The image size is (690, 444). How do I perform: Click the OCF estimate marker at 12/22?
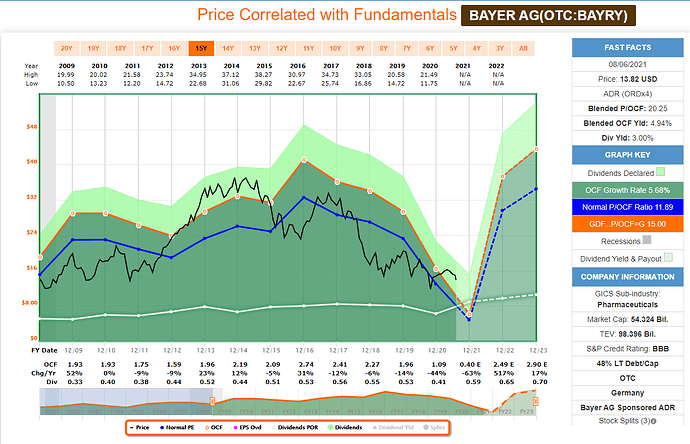click(x=502, y=176)
